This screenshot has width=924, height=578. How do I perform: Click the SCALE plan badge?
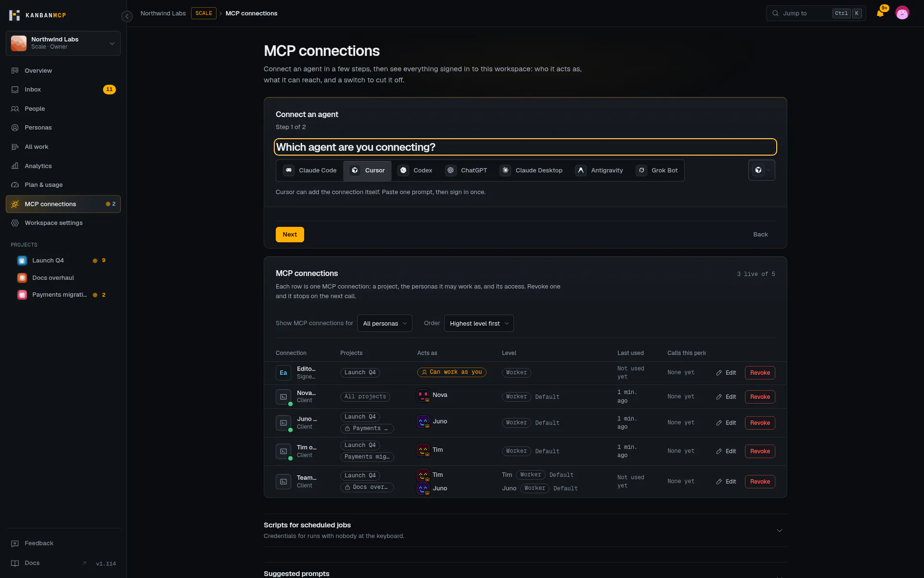point(204,13)
